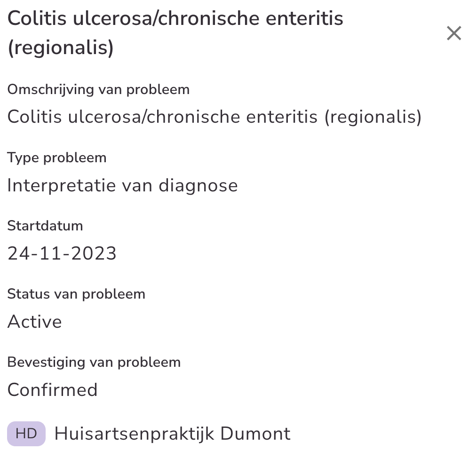Click the HD practice avatar badge

tap(26, 434)
